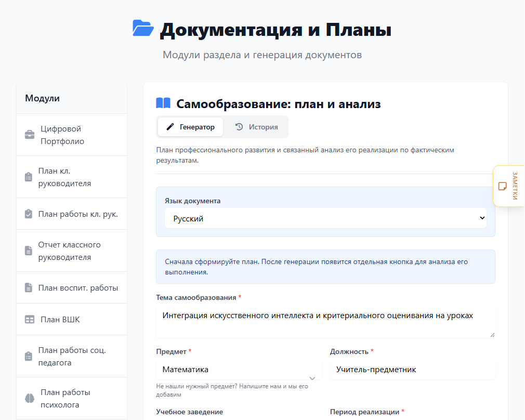Click the chevron arrow of Предмет selector
525x420 pixels.
coord(312,378)
